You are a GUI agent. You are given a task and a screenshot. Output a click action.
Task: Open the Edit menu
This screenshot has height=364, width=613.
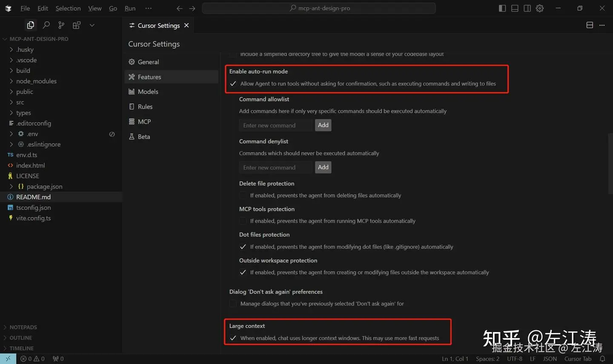tap(43, 9)
